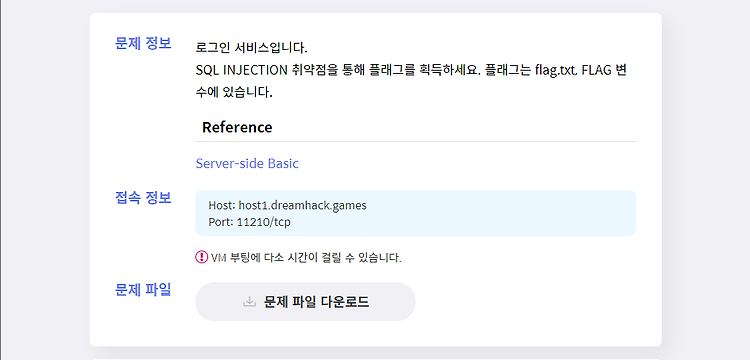
Task: Click the divider line below Reference
Action: [x=416, y=142]
